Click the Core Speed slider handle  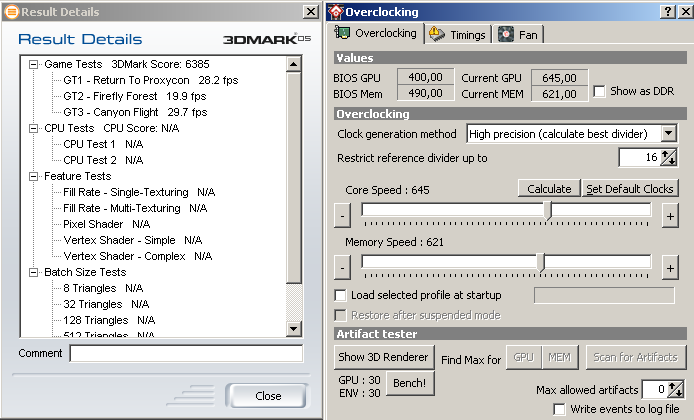click(548, 210)
